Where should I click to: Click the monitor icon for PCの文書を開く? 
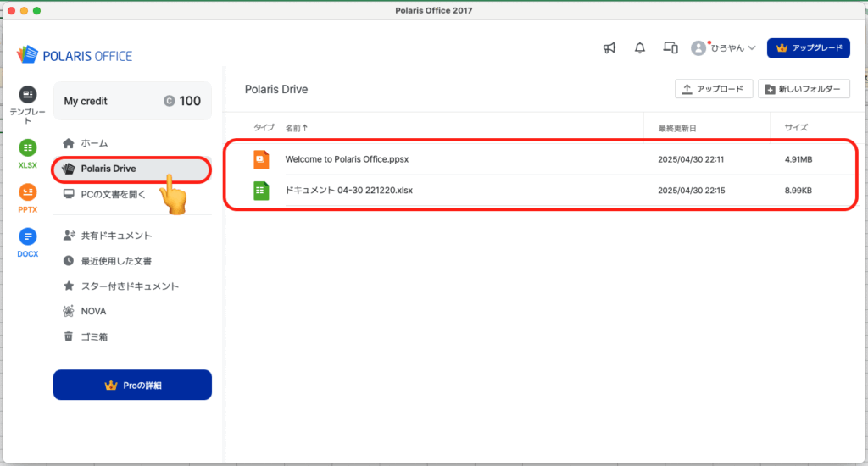pyautogui.click(x=69, y=194)
